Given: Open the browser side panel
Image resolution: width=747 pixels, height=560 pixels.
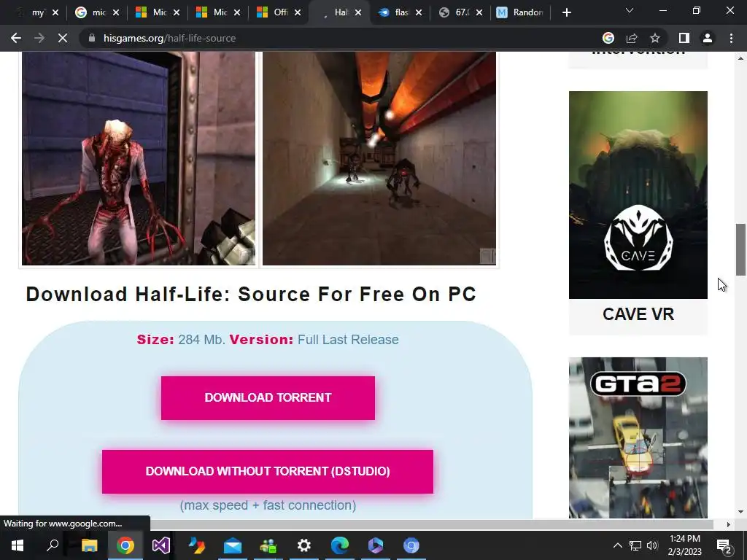Looking at the screenshot, I should point(684,38).
